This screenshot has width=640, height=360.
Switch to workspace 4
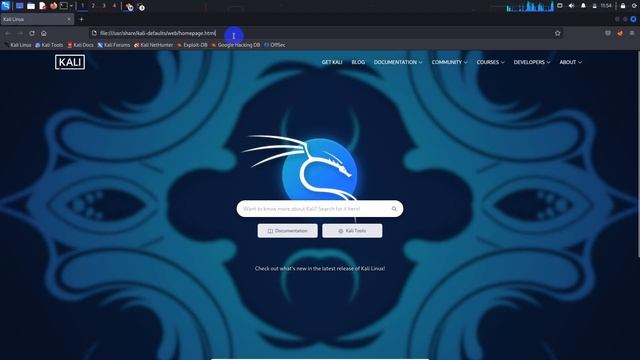(114, 6)
